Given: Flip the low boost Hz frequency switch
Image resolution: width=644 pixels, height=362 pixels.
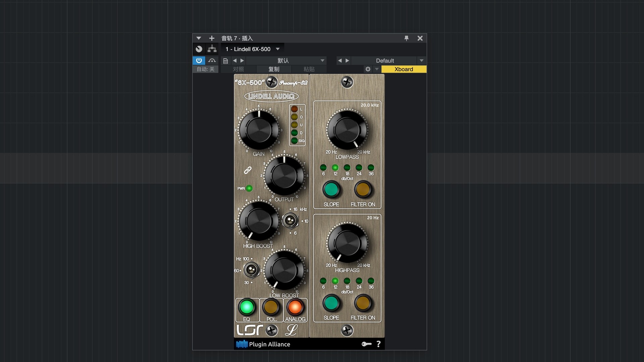Looking at the screenshot, I should (251, 270).
